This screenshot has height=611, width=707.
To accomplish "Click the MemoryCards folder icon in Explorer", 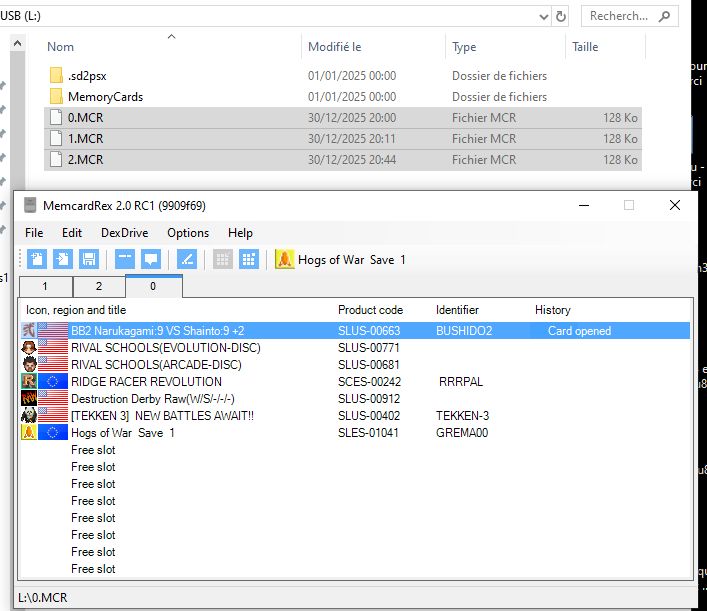I will [56, 96].
